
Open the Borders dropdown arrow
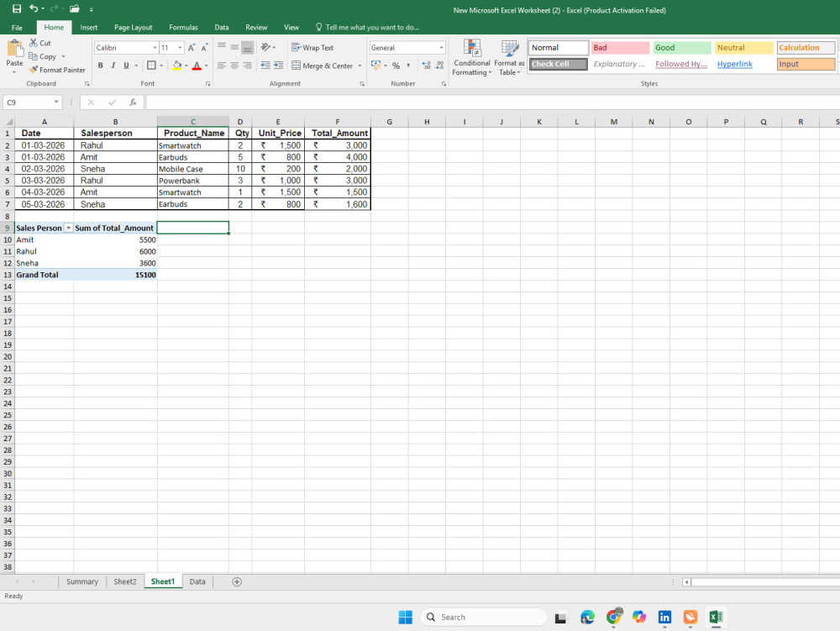[x=161, y=66]
